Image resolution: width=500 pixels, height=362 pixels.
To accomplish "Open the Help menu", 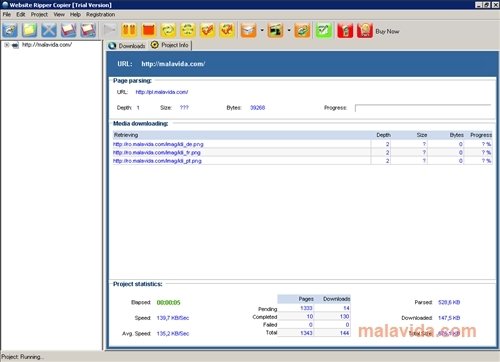I will (x=75, y=15).
